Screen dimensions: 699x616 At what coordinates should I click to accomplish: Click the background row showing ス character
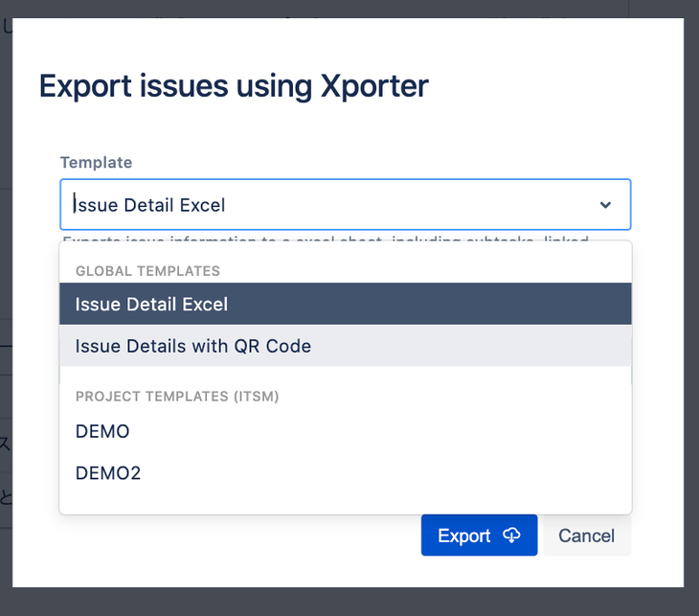[x=5, y=444]
